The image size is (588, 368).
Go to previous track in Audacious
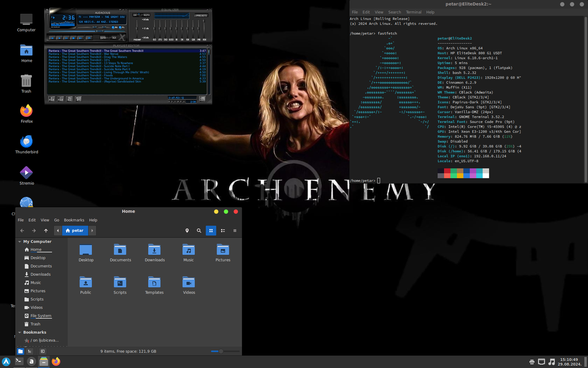coord(52,38)
